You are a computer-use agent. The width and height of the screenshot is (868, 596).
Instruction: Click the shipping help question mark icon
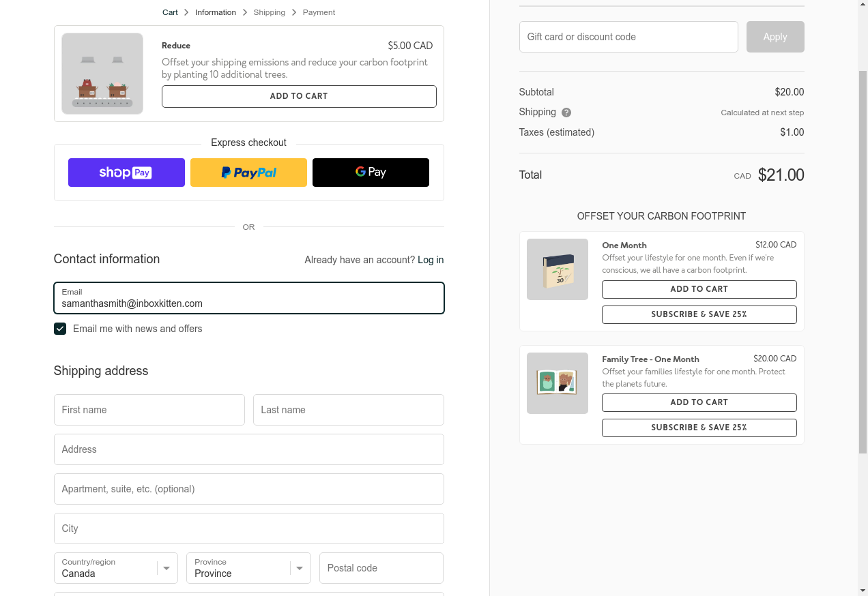coord(566,113)
